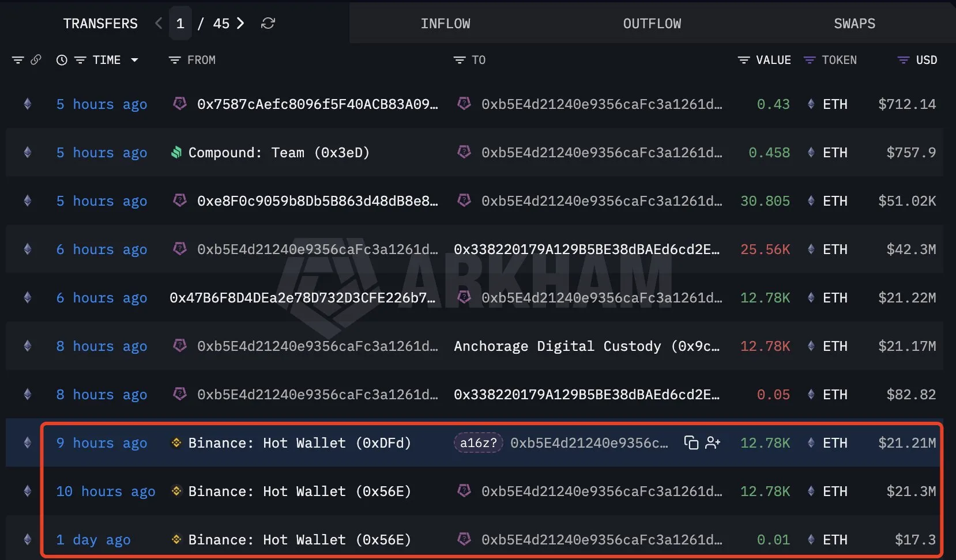Open the 5 hours ago timestamp in the $712.14 row
956x560 pixels.
101,104
